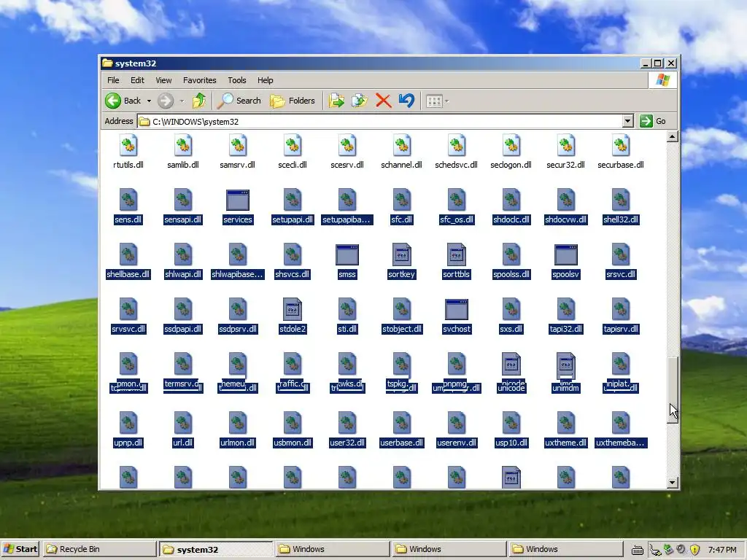Switch to Recycle Bin taskbar button
Viewport: 747px width, 560px height.
[x=99, y=549]
